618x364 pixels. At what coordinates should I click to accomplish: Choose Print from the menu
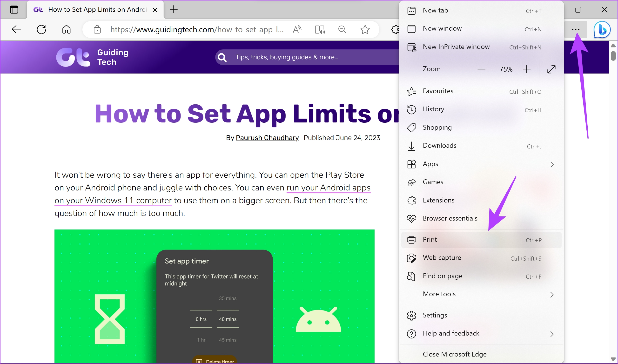tap(481, 240)
